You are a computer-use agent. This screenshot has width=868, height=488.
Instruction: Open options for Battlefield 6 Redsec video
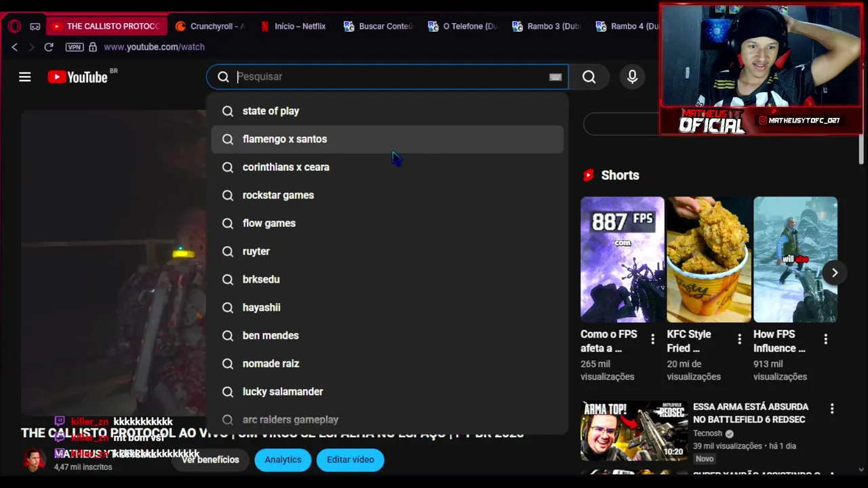pos(832,409)
